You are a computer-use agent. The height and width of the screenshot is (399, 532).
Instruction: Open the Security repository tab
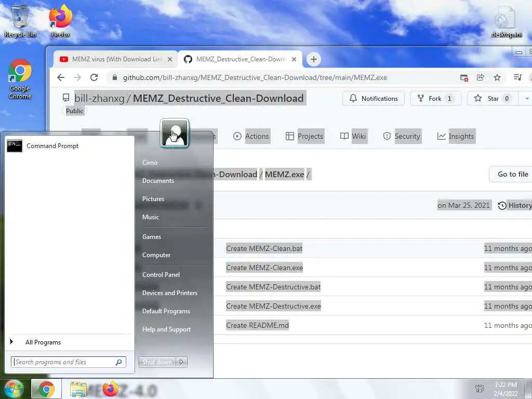[402, 136]
